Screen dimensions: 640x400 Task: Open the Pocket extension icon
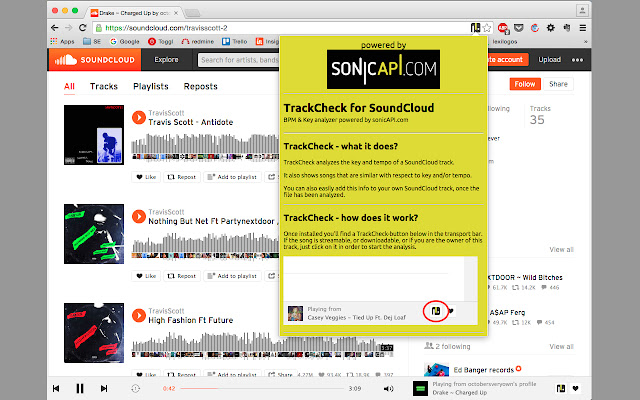519,28
